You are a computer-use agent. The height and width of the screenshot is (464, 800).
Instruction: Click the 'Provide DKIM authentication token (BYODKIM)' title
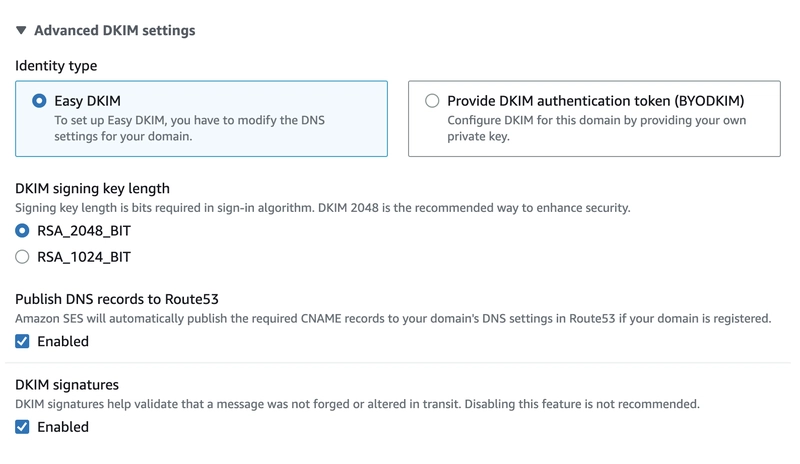click(x=596, y=101)
